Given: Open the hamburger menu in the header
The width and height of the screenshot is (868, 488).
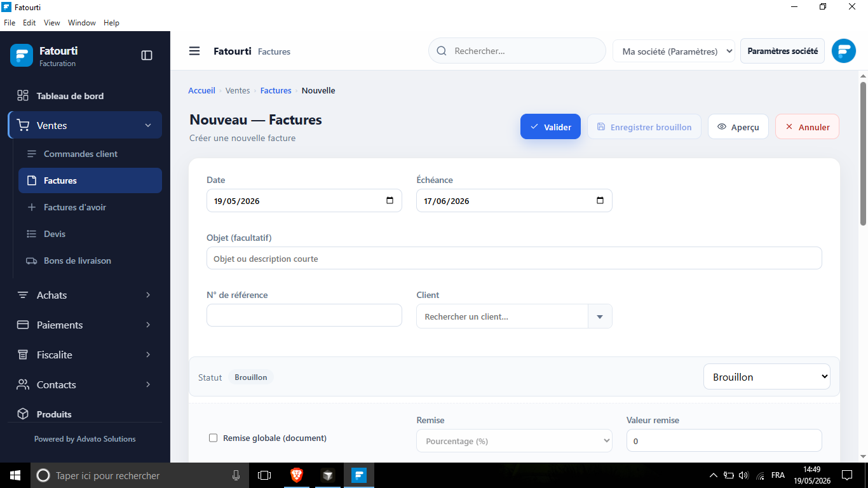Looking at the screenshot, I should (x=194, y=51).
